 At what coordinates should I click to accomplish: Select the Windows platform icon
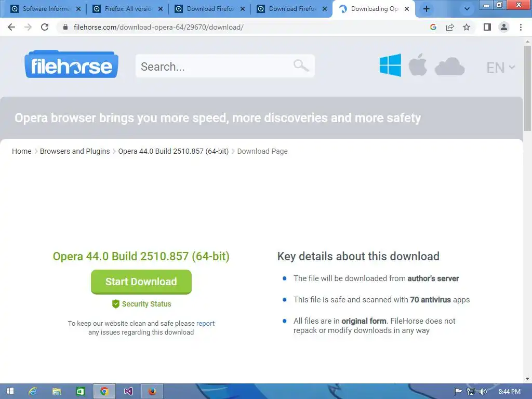(391, 65)
